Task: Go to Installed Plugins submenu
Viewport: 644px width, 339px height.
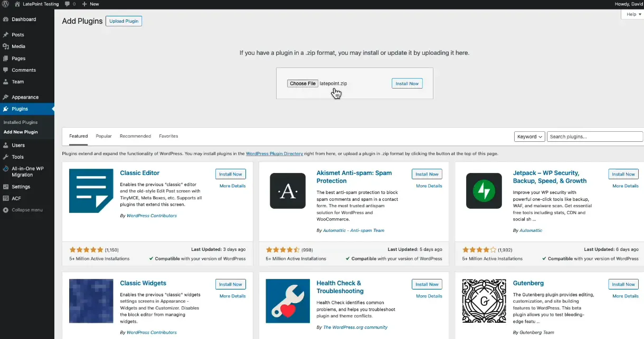Action: click(x=21, y=122)
